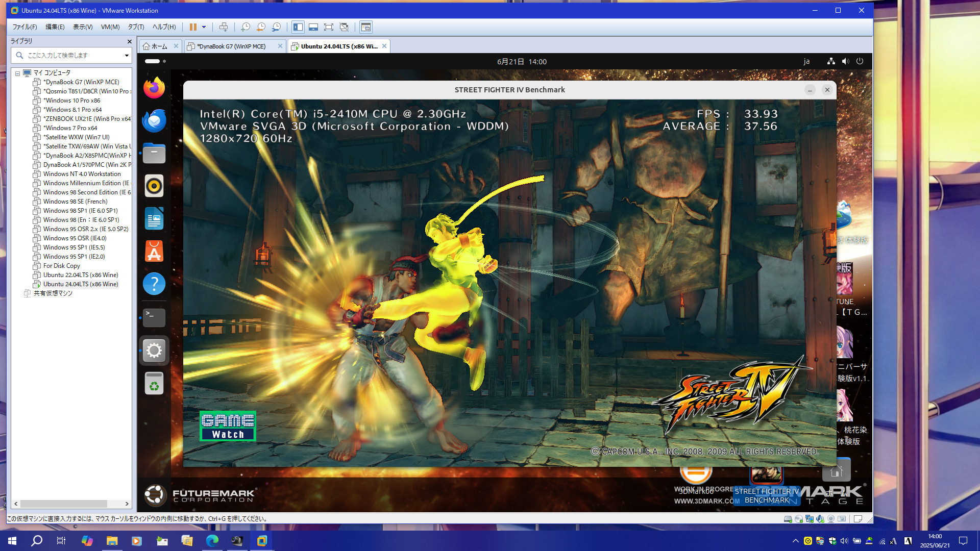Click the Ubuntu Activities workspace indicator

155,61
